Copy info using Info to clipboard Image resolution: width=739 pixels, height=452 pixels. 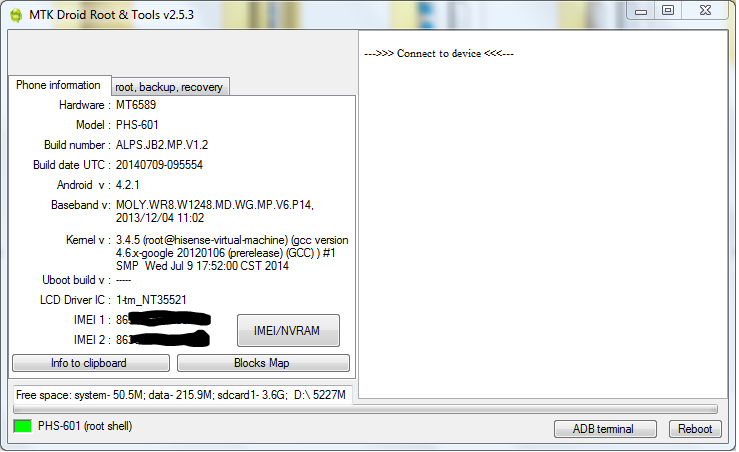click(x=90, y=363)
